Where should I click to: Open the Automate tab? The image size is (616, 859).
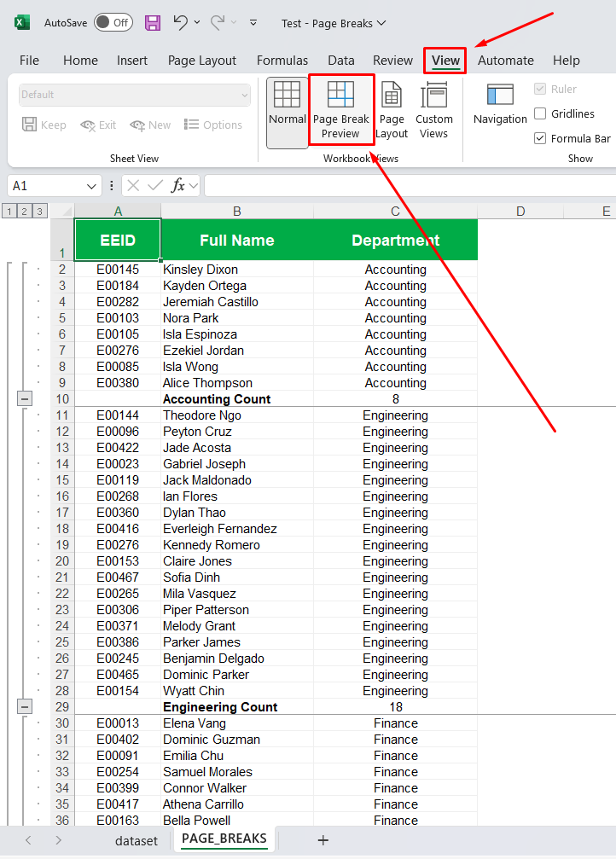[x=505, y=61]
